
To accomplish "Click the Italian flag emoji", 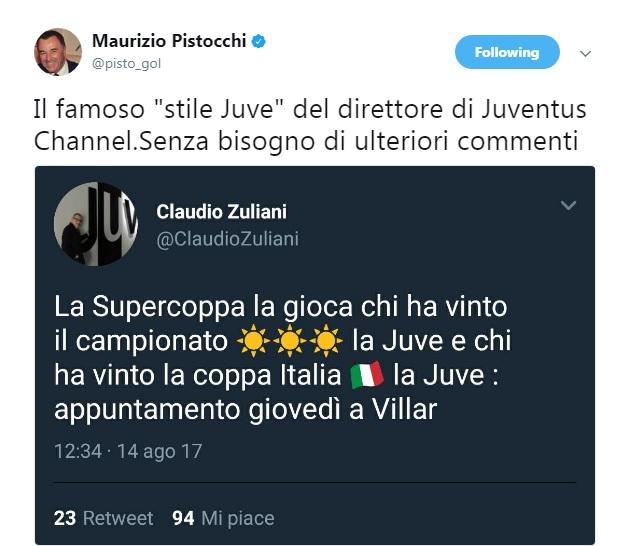I will tap(367, 375).
